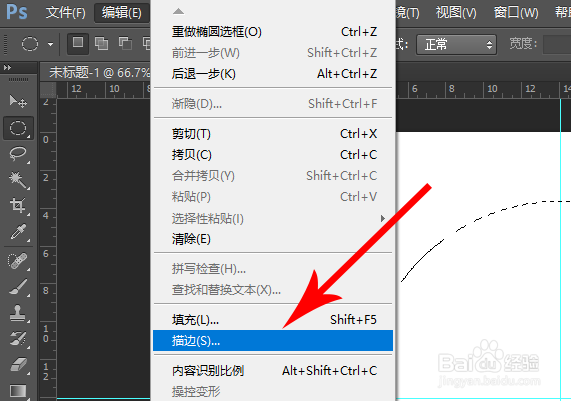Screen dimensions: 571x401
Task: Select the Lasso tool
Action: (18, 154)
